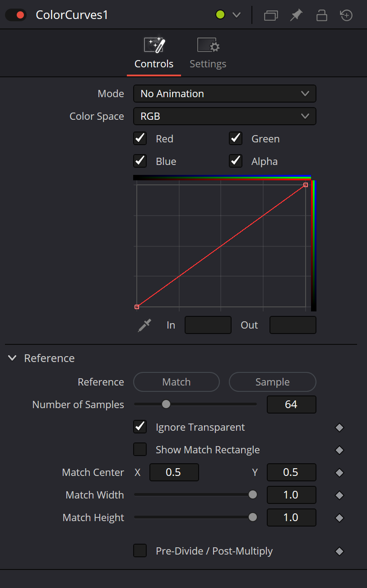This screenshot has height=588, width=367.
Task: Uncheck the Blue channel checkbox
Action: pos(140,161)
